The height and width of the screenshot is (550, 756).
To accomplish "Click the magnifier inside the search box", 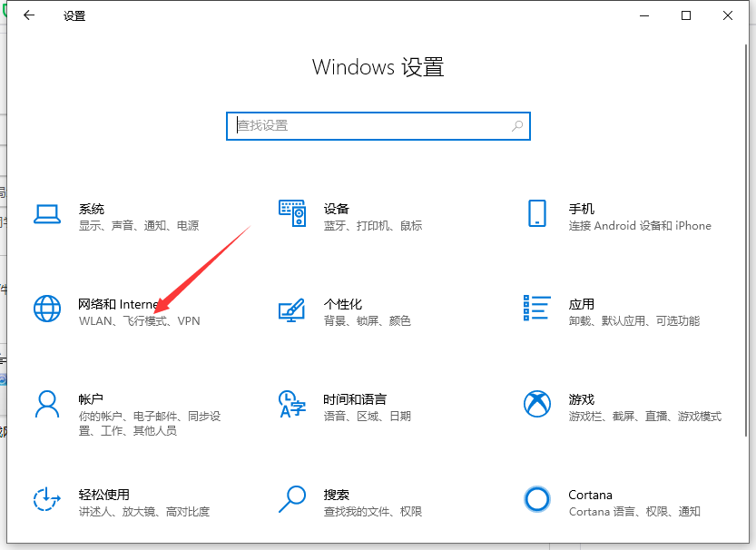I will pyautogui.click(x=517, y=126).
